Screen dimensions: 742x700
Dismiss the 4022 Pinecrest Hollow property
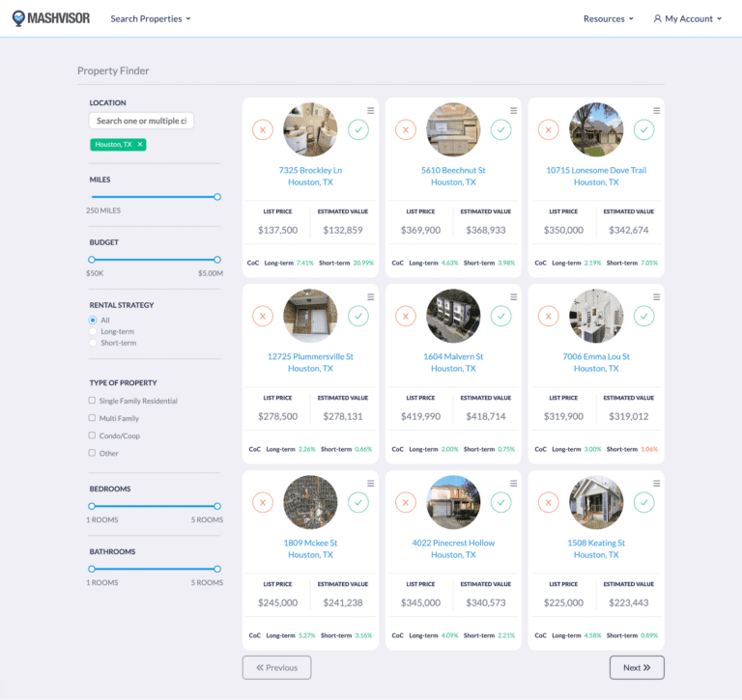point(406,502)
